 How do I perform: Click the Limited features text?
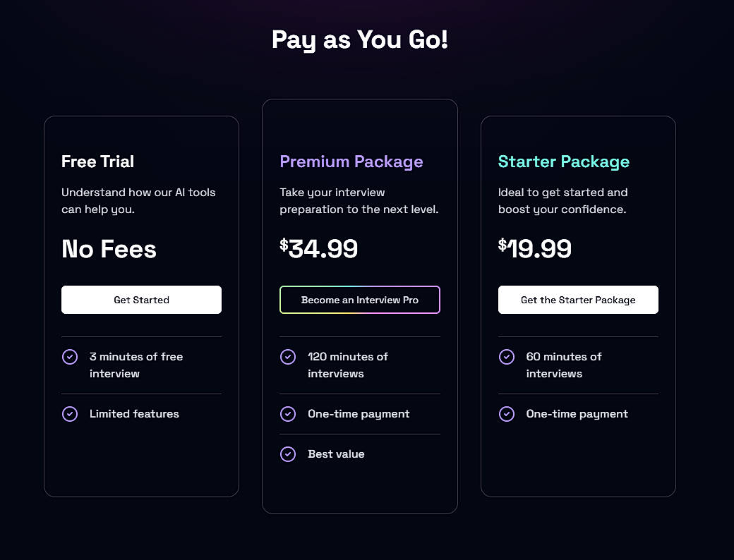134,414
